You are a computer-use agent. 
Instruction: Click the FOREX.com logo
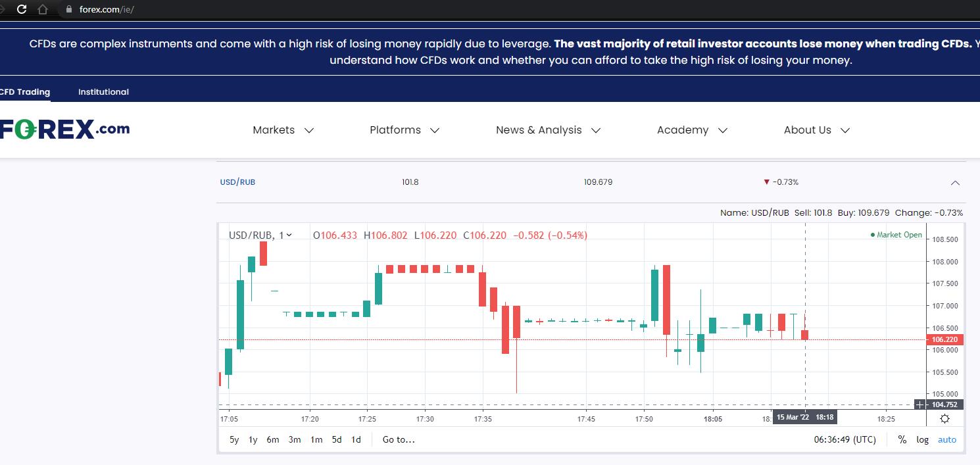64,130
